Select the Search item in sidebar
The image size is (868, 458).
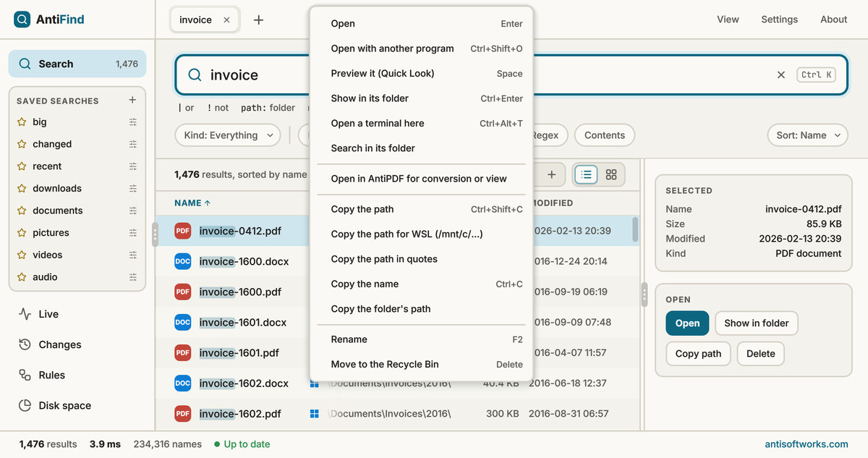coord(77,64)
